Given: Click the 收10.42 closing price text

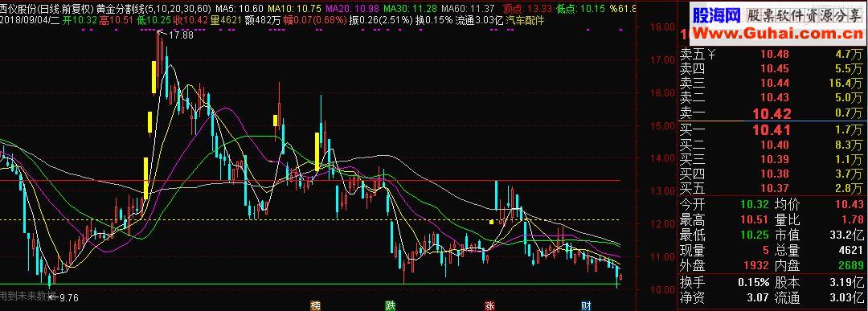Looking at the screenshot, I should click(190, 20).
